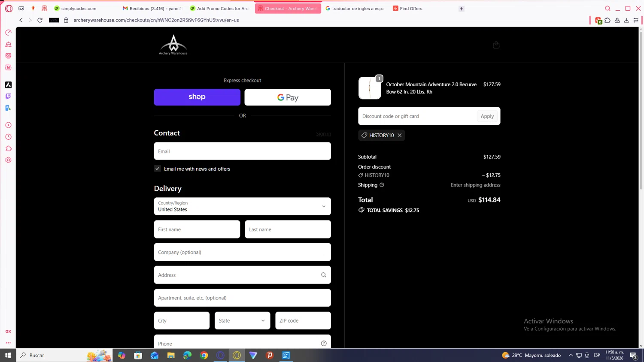Image resolution: width=644 pixels, height=362 pixels.
Task: Click the page URL in the address bar
Action: 156,20
